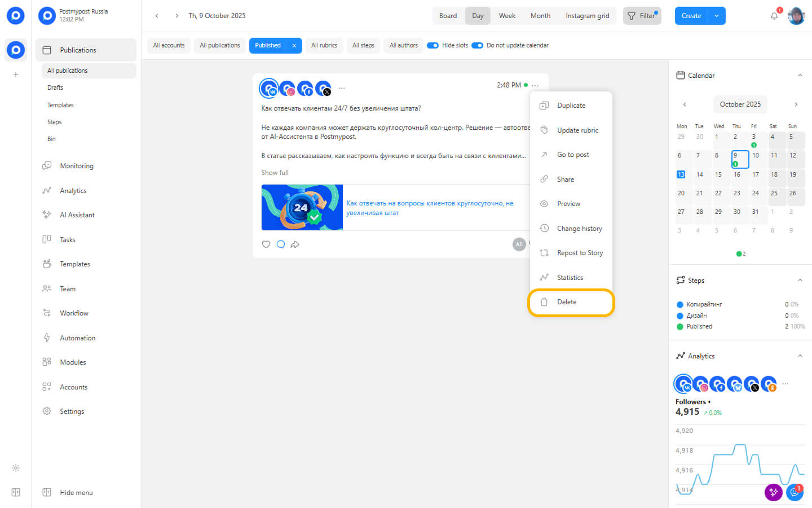Select Delete from the context menu

(x=567, y=302)
